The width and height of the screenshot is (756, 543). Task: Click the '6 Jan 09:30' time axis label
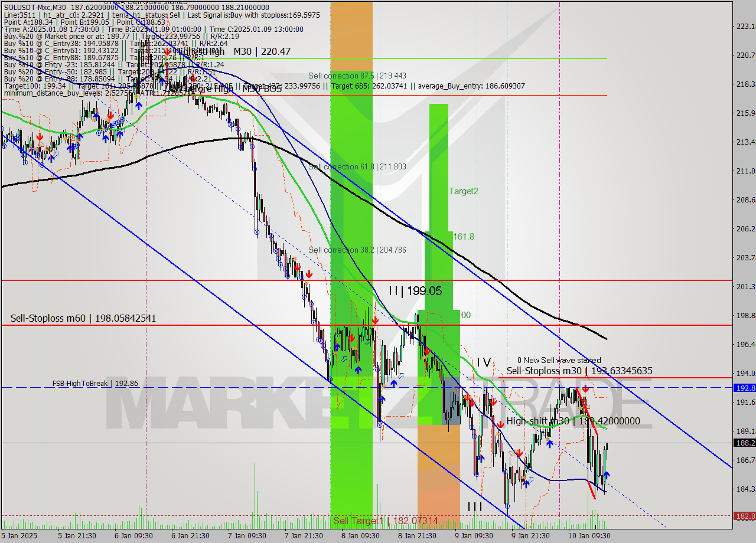tap(133, 536)
